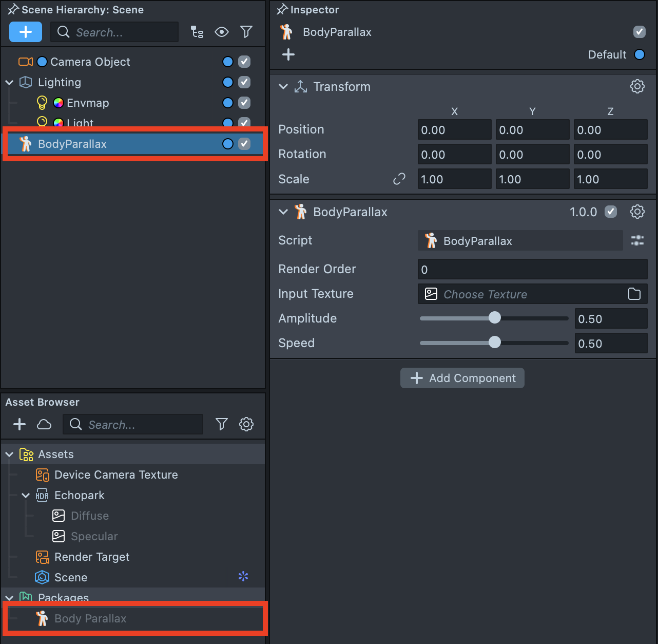The image size is (658, 644).
Task: Click the Default layer color dot in Inspector
Action: (x=640, y=54)
